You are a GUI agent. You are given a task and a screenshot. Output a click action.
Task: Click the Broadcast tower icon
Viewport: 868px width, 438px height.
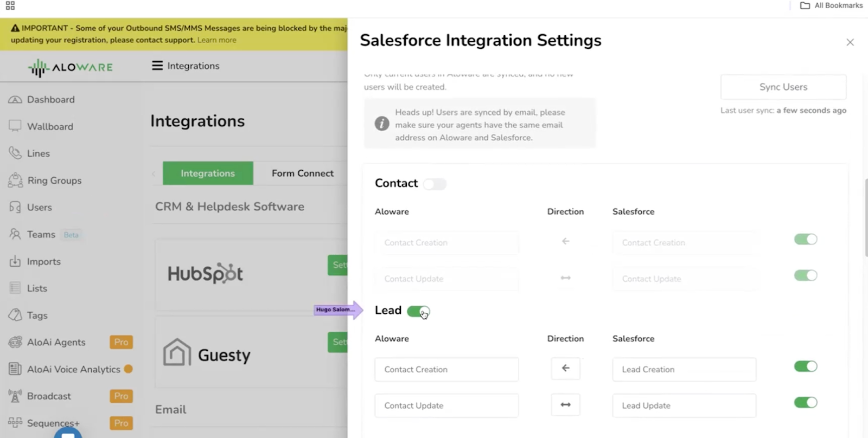tap(15, 396)
